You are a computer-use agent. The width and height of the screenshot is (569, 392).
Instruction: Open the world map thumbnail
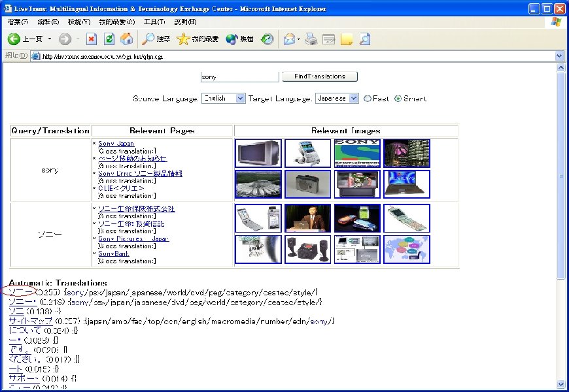(x=406, y=249)
